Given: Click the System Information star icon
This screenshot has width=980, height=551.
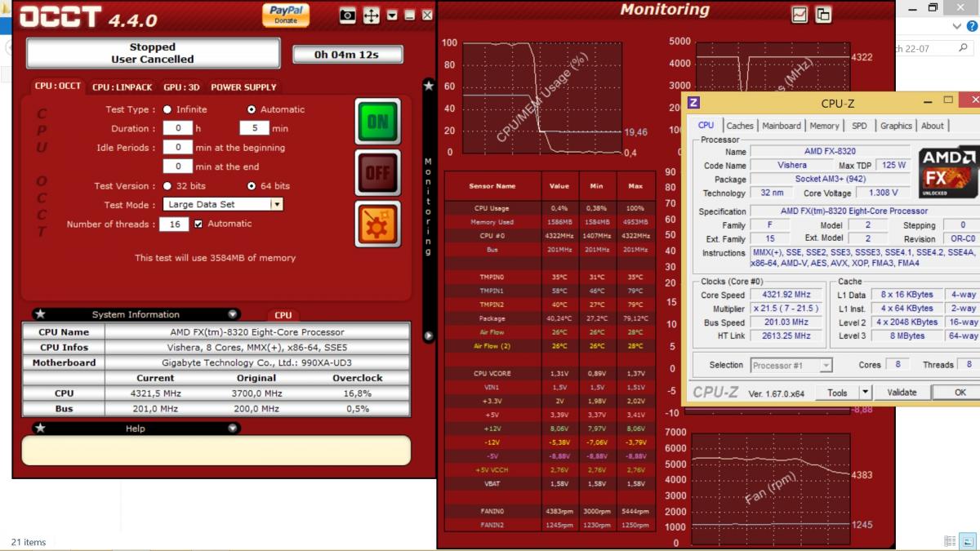Looking at the screenshot, I should pyautogui.click(x=40, y=314).
